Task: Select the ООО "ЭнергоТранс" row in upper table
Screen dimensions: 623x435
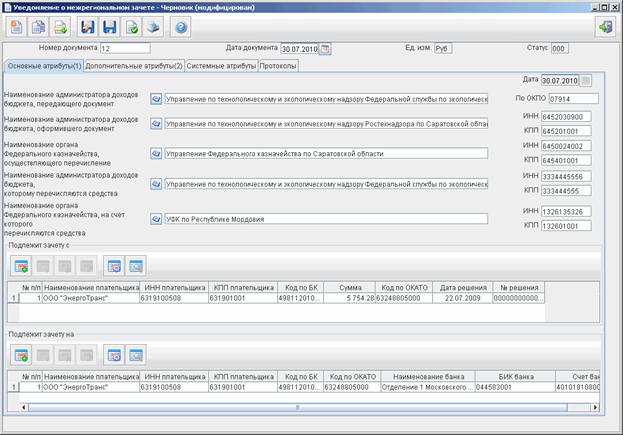Action: click(x=276, y=298)
